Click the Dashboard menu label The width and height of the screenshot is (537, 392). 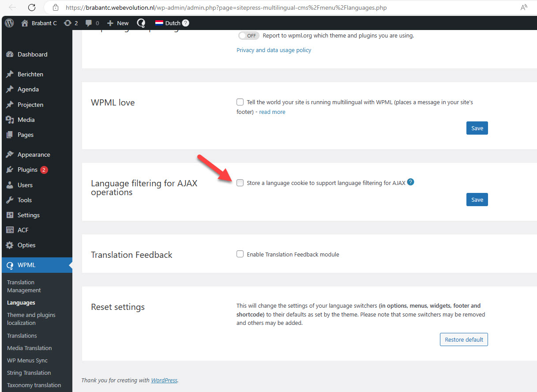tap(32, 54)
